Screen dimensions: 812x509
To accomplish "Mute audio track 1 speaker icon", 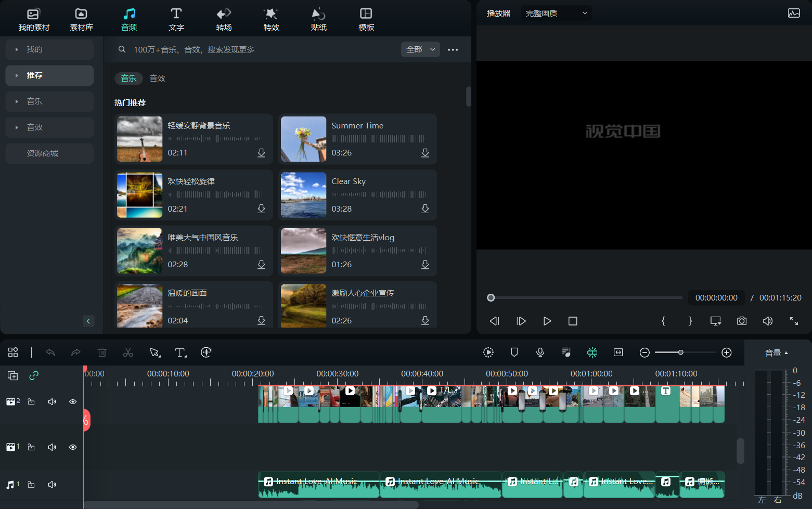I will 52,485.
